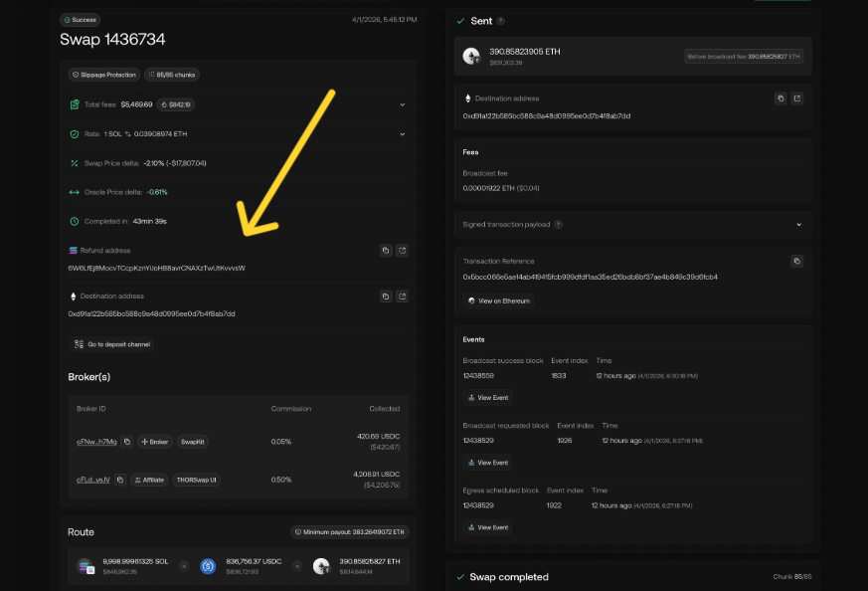The width and height of the screenshot is (868, 591).
Task: Expand the Total fees breakdown
Action: pyautogui.click(x=402, y=104)
